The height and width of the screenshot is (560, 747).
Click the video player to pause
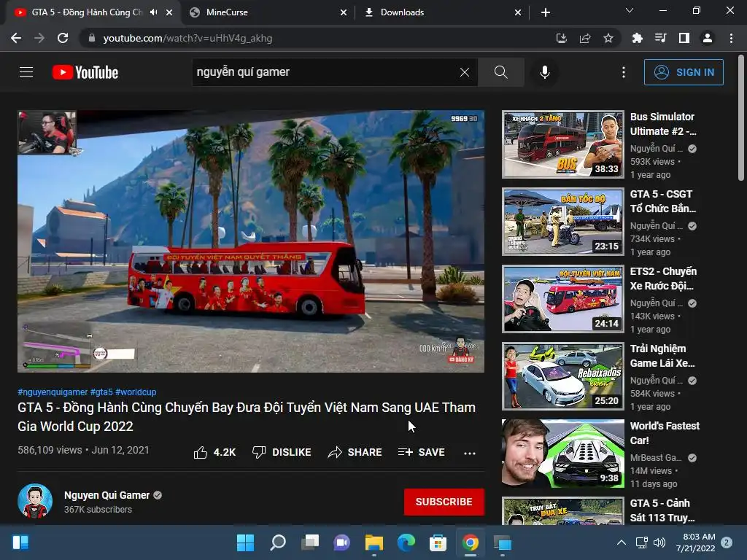(x=251, y=241)
